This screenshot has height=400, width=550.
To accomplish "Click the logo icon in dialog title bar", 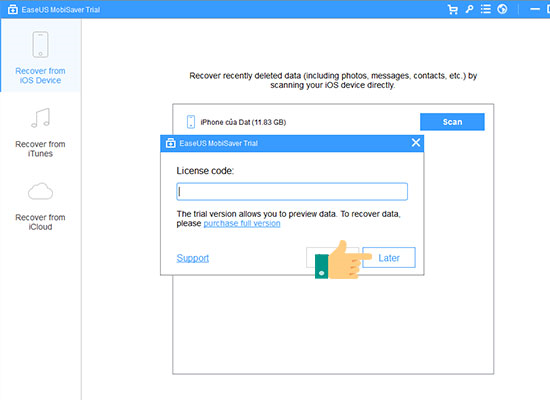I will pyautogui.click(x=170, y=143).
